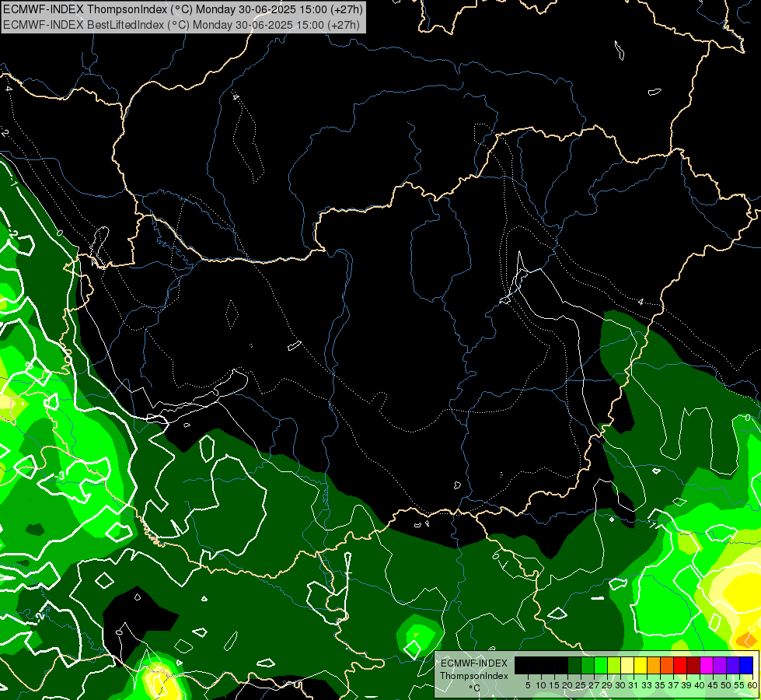The height and width of the screenshot is (700, 761).
Task: Click the legend tick label 20
Action: (567, 685)
